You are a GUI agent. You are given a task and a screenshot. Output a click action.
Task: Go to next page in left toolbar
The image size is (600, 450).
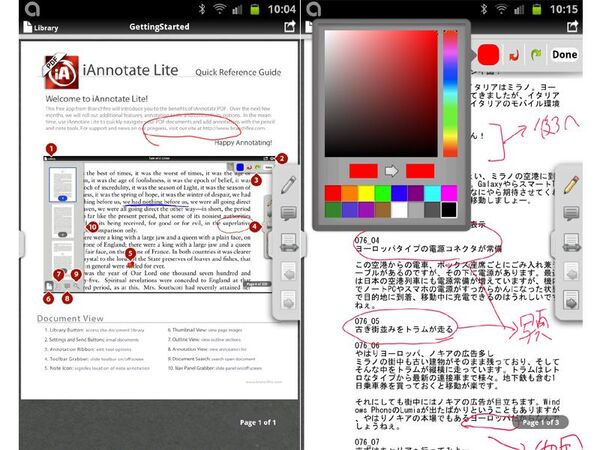pos(289,300)
